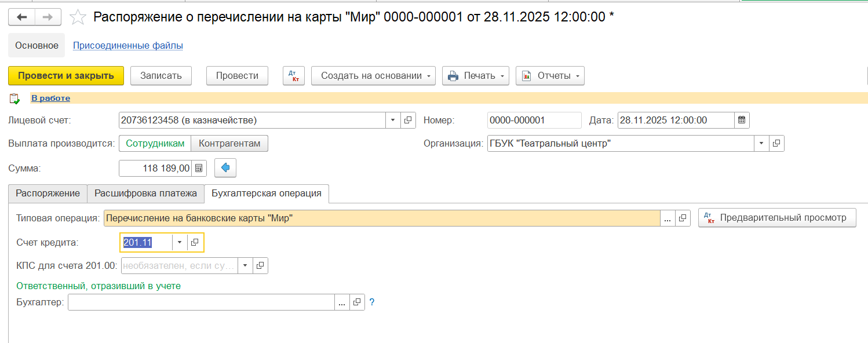Click the blue left arrow beside Сумма
868x343 pixels.
(225, 168)
